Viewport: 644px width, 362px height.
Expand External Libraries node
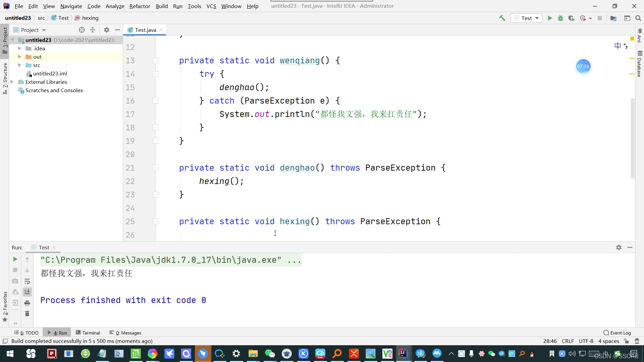12,82
